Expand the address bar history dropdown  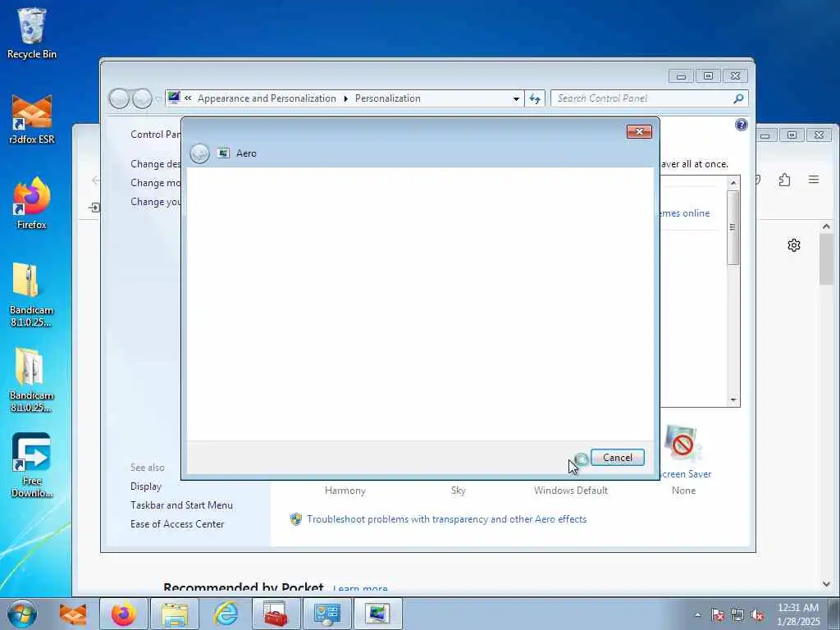tap(516, 99)
